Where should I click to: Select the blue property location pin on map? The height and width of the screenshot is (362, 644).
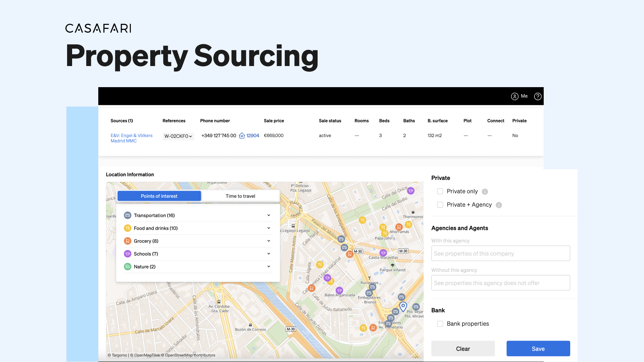(x=403, y=306)
